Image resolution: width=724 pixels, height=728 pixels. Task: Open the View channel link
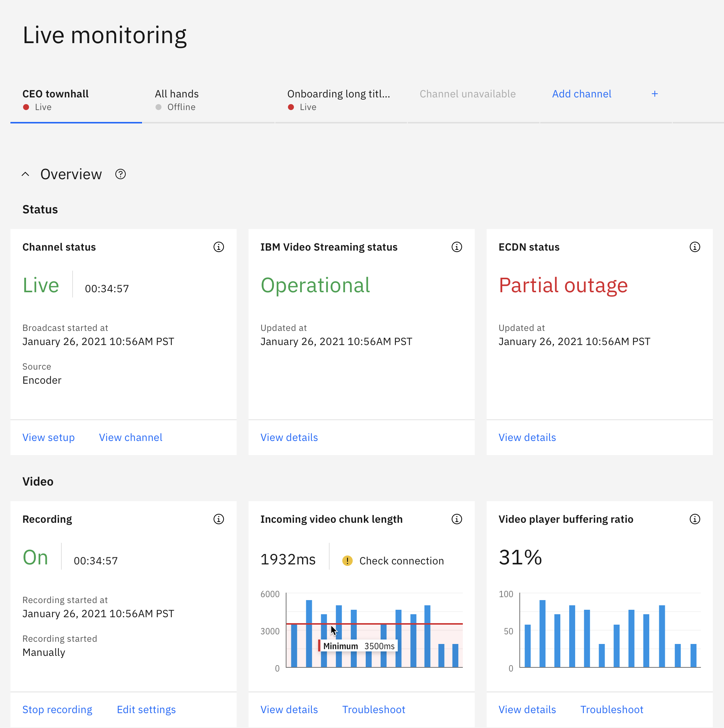point(131,437)
